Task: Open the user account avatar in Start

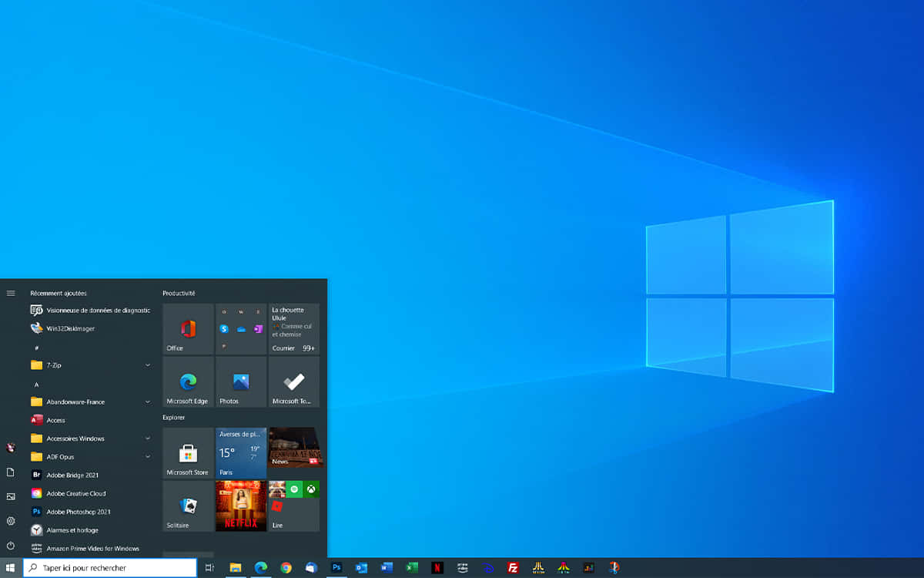Action: (x=11, y=448)
